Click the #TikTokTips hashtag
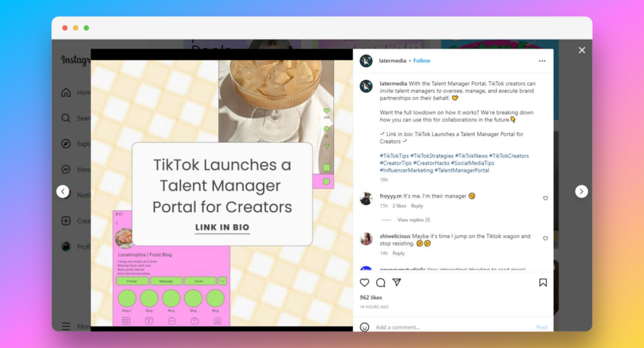644x348 pixels. coord(394,155)
